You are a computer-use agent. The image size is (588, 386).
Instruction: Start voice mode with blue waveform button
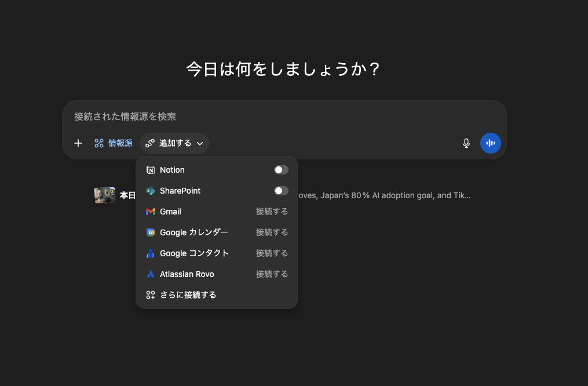(x=491, y=143)
